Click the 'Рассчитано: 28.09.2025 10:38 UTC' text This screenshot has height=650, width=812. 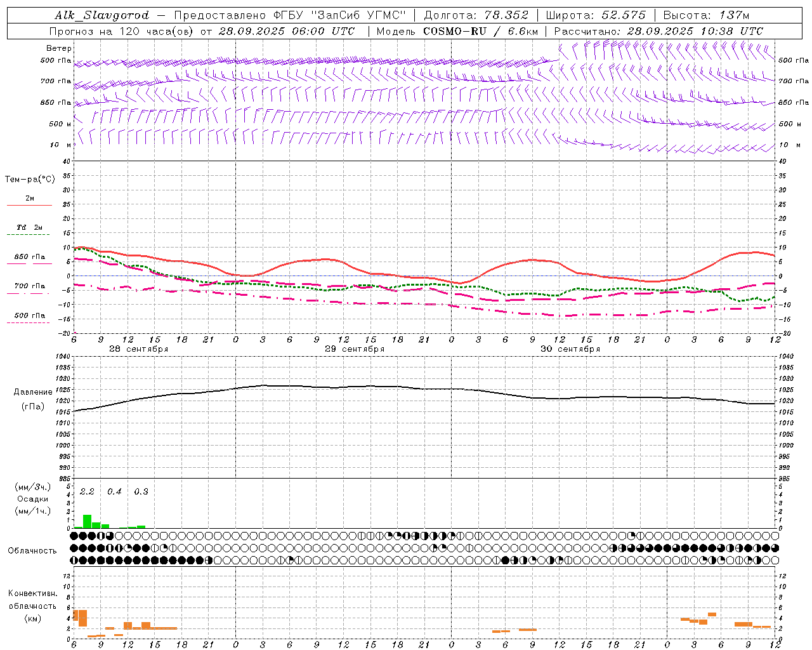tap(658, 31)
